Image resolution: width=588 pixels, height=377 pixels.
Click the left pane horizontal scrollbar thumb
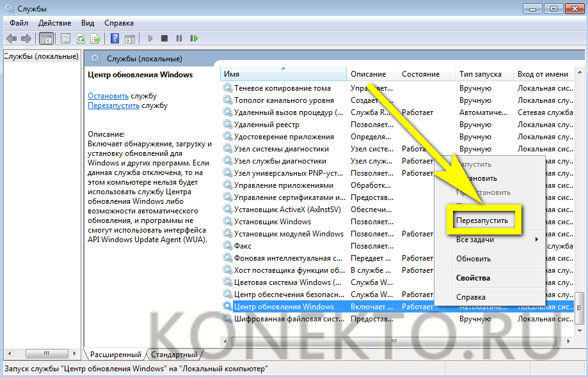pos(47,353)
